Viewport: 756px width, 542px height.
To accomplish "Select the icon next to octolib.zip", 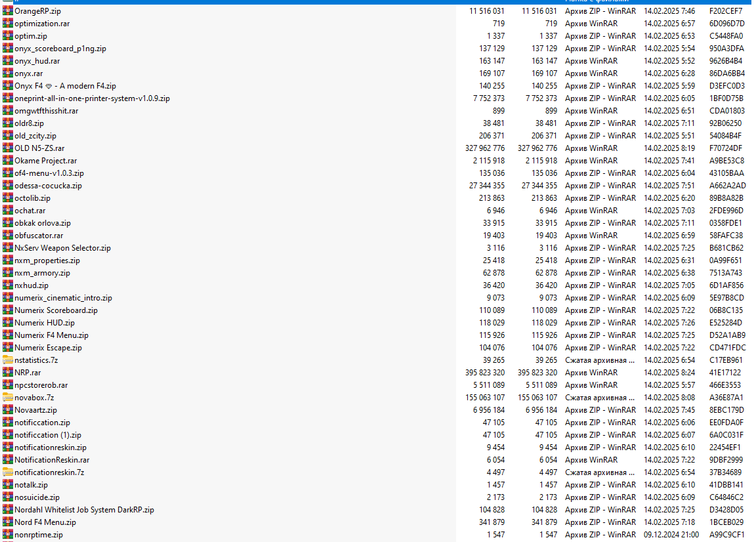I will pyautogui.click(x=8, y=198).
